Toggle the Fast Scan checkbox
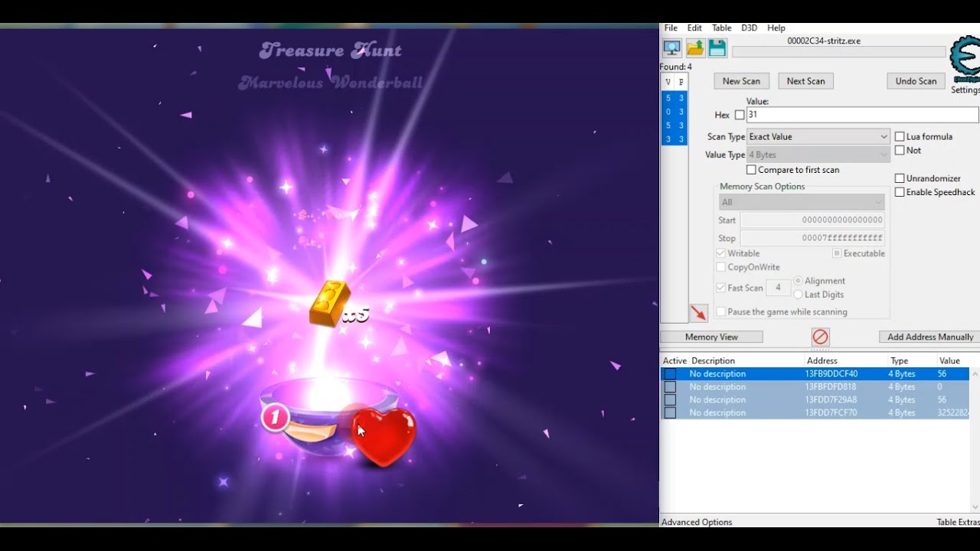This screenshot has width=980, height=551. [720, 288]
